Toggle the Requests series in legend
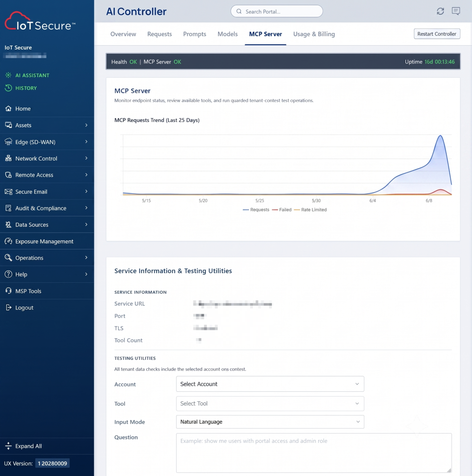 [x=256, y=210]
